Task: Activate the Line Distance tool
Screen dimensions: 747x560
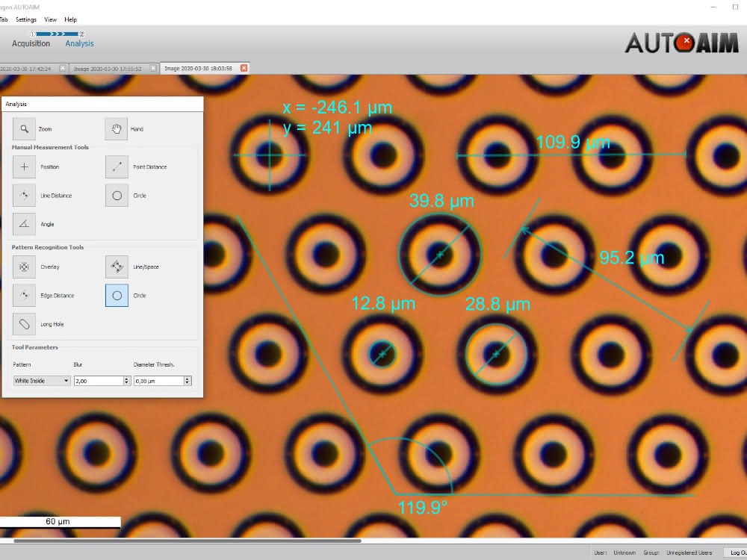Action: coord(24,196)
